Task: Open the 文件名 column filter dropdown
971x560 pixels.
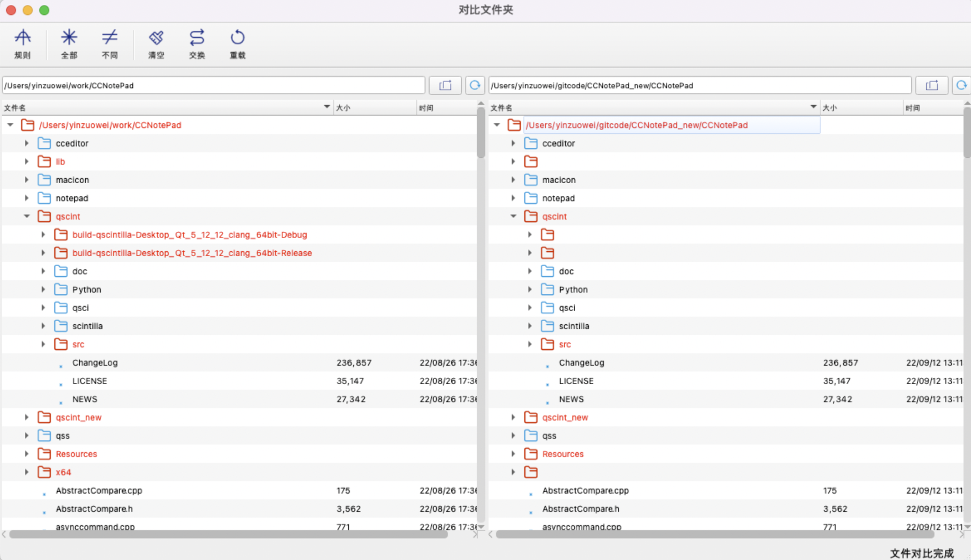Action: (326, 107)
